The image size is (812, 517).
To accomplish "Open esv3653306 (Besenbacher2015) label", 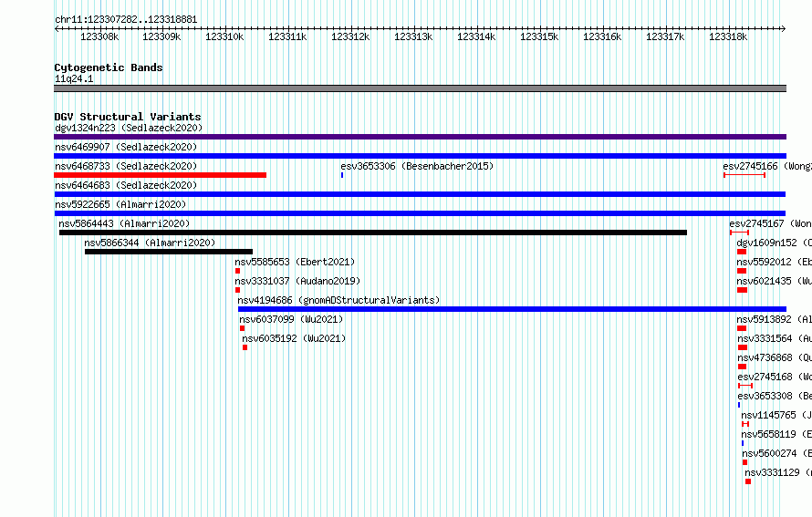I will click(417, 166).
